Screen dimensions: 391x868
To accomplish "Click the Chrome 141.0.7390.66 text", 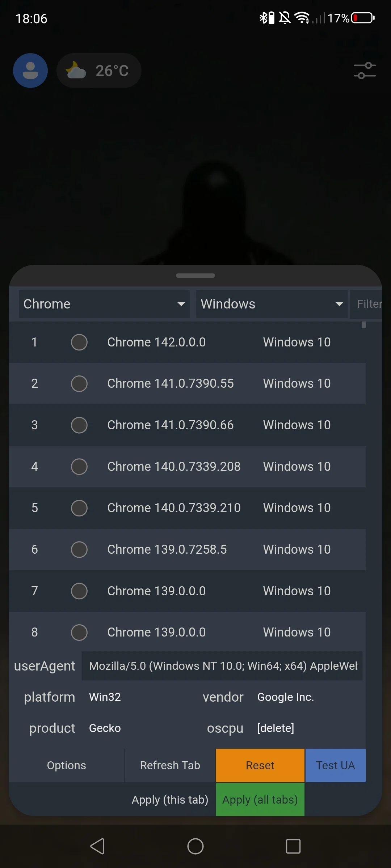I will pyautogui.click(x=171, y=425).
